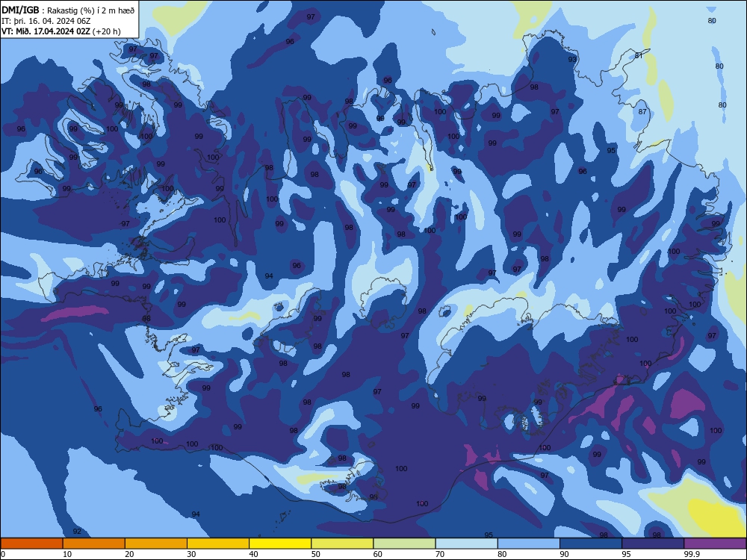Select the medium blue 90–95 legend swatch
The width and height of the screenshot is (747, 560).
click(x=591, y=544)
